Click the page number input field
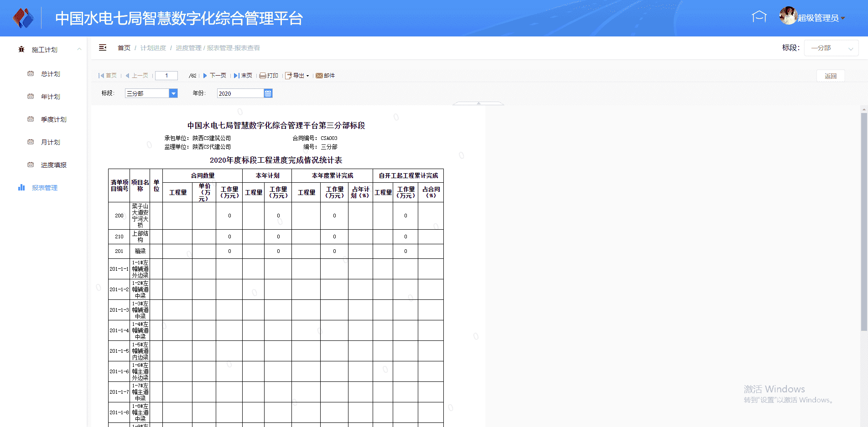868x427 pixels. pos(166,76)
